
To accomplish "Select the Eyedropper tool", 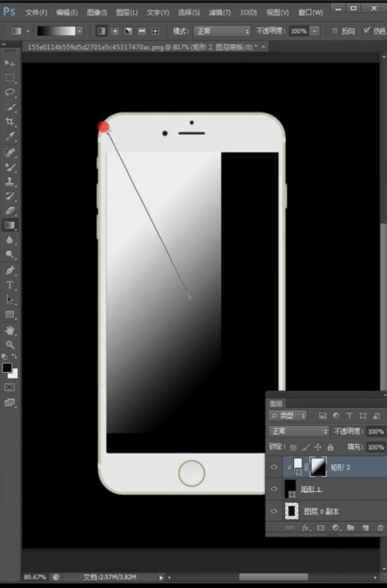I will (x=9, y=136).
